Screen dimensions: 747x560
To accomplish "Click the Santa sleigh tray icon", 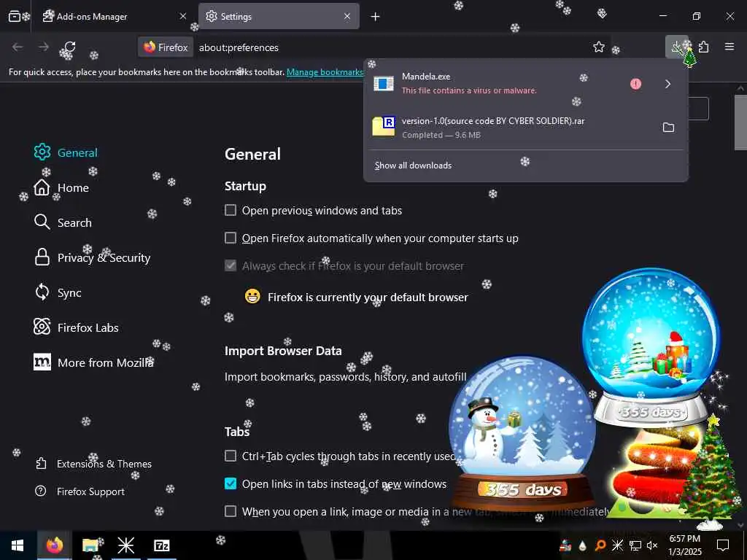I will coord(565,545).
